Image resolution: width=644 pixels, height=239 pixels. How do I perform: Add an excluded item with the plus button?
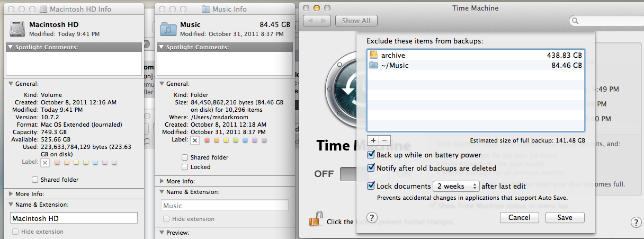pos(373,140)
